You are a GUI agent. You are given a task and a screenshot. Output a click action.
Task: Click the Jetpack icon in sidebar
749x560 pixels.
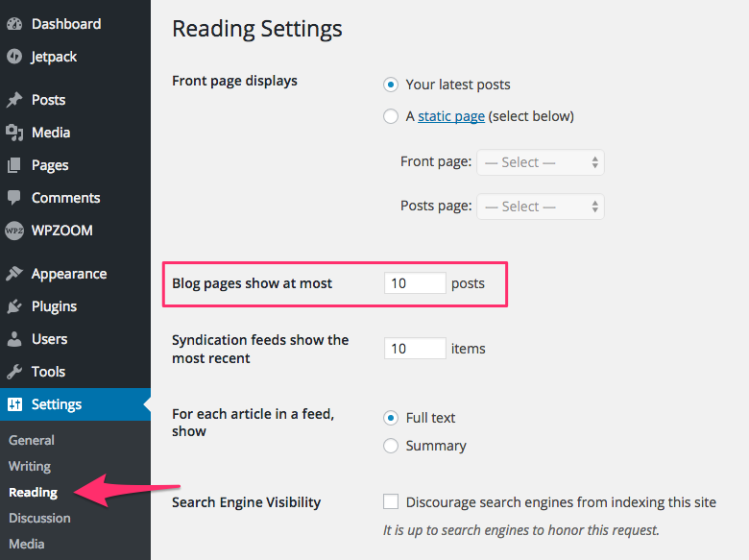click(14, 57)
